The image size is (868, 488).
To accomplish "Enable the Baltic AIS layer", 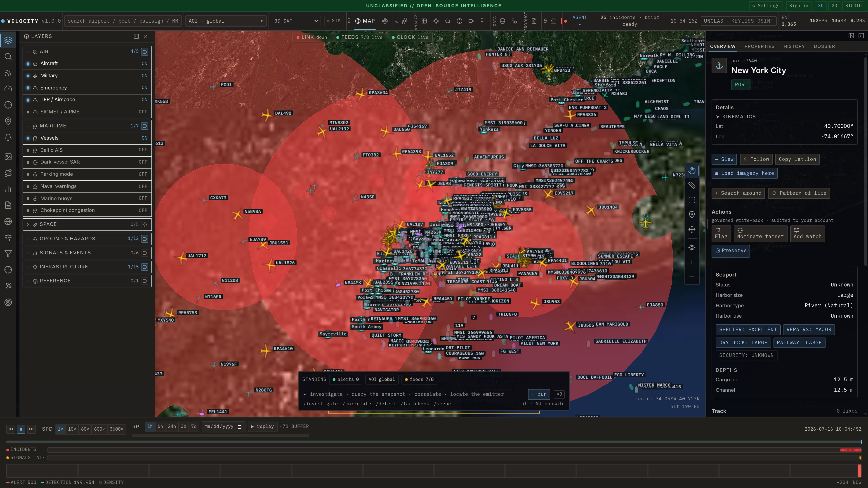I will point(87,150).
